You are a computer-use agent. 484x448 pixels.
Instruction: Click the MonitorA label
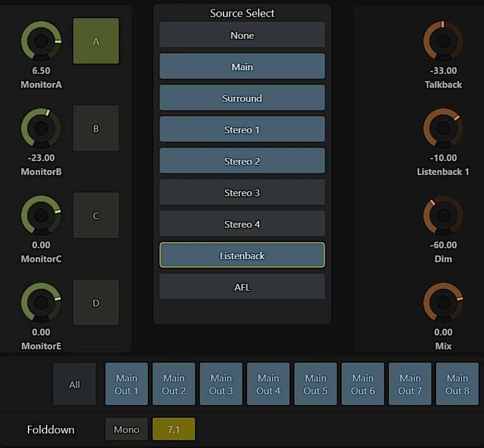point(41,85)
